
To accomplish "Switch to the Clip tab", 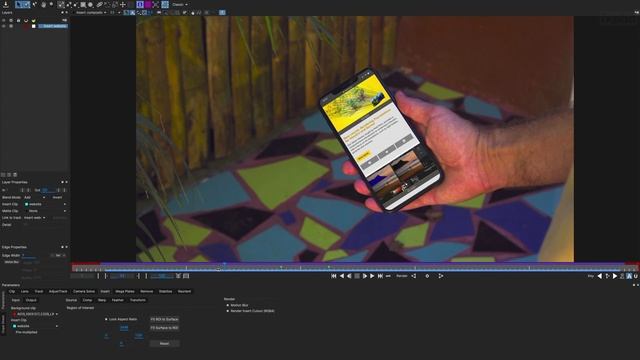I will (12, 291).
